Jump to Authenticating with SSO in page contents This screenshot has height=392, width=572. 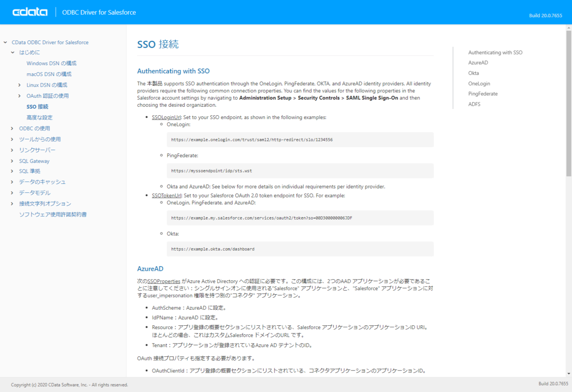(x=495, y=52)
